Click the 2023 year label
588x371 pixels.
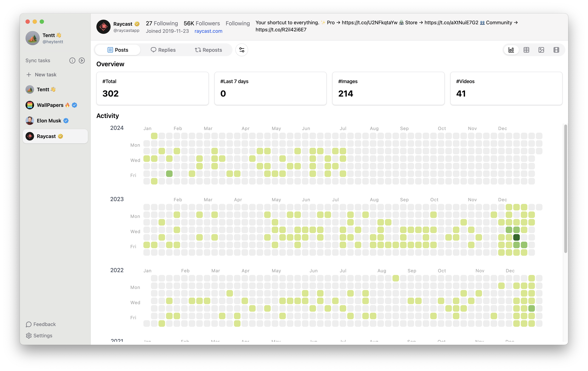coord(117,199)
